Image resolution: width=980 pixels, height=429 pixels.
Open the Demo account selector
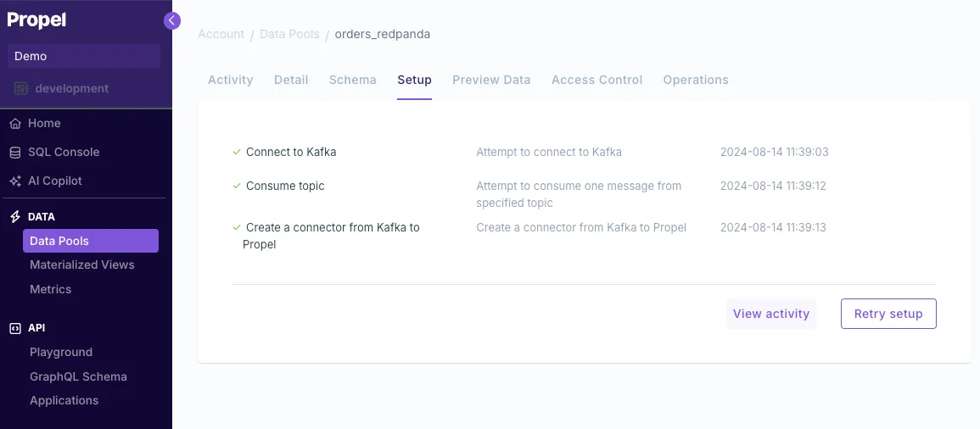pos(84,56)
